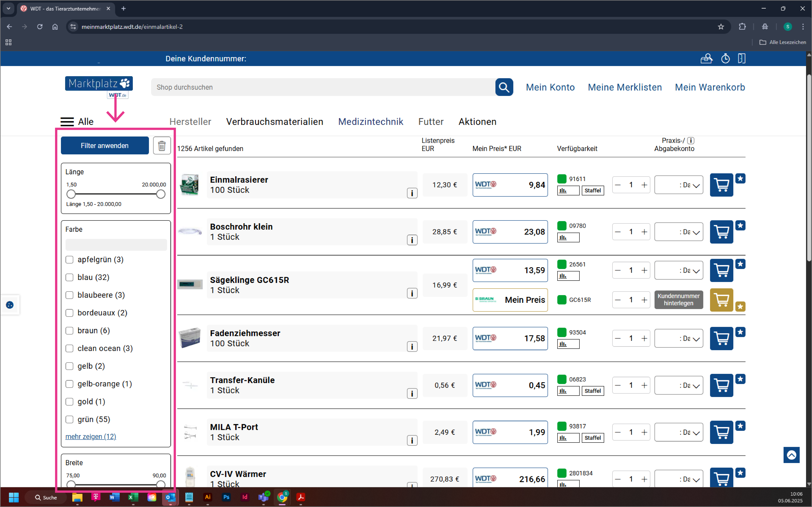Start a search with the magnifier icon
The height and width of the screenshot is (507, 812).
click(504, 87)
